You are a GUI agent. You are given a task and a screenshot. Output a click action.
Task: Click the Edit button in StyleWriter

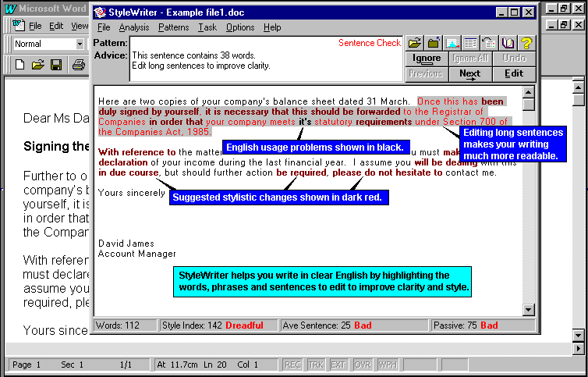514,74
